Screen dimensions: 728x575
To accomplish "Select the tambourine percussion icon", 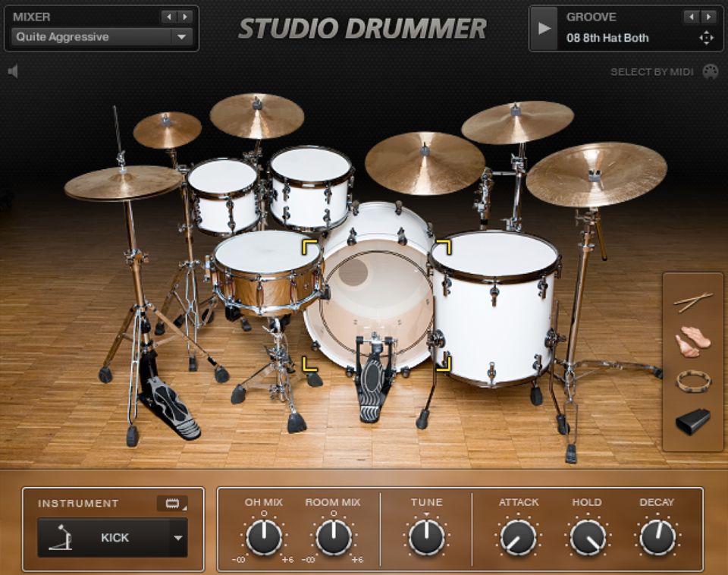I will pyautogui.click(x=693, y=382).
